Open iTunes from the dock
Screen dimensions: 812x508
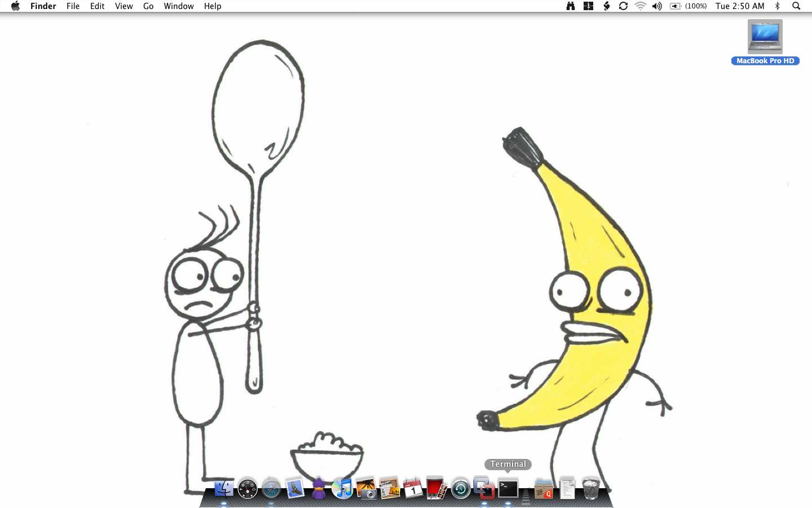pos(342,489)
